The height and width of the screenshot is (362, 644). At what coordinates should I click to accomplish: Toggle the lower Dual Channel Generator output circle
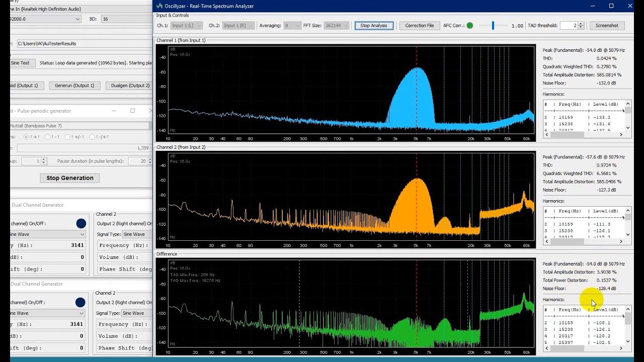click(80, 302)
